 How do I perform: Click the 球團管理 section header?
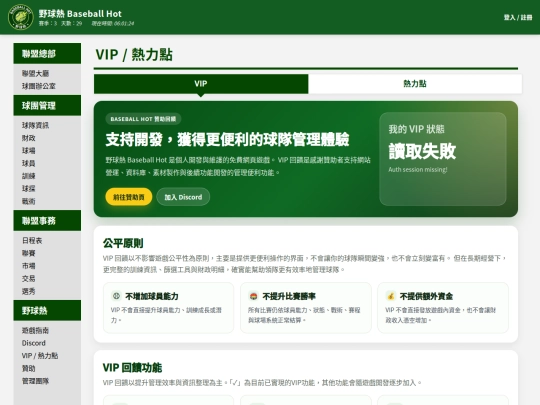point(47,106)
